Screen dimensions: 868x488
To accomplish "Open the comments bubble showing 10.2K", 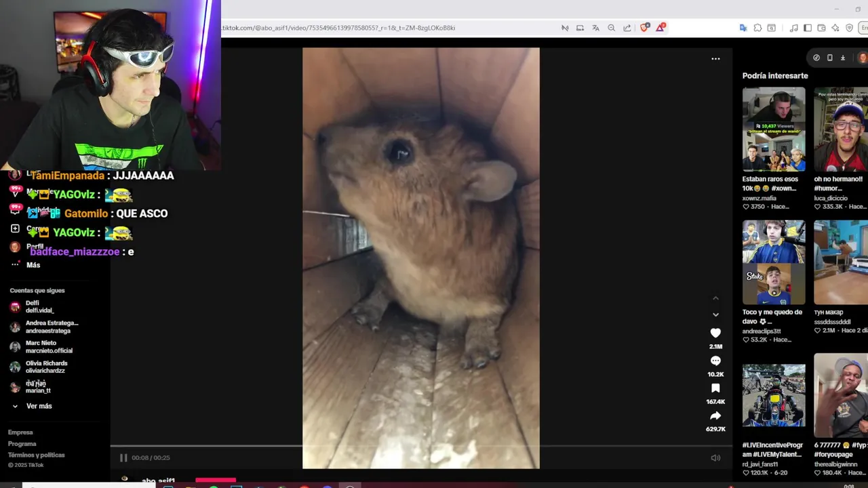I will (x=715, y=361).
